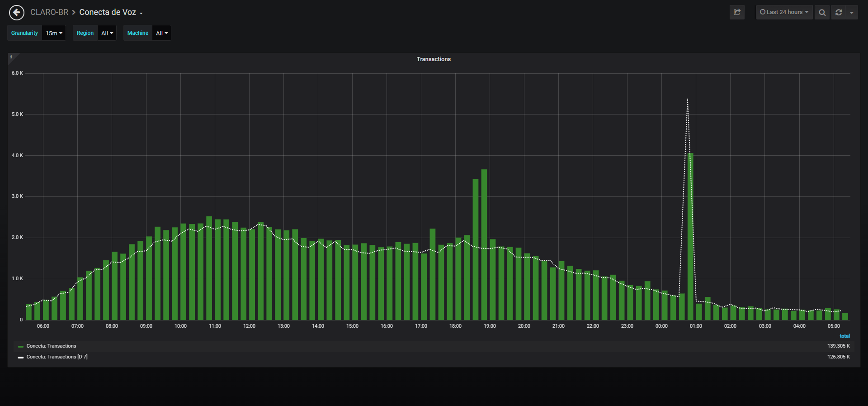868x406 pixels.
Task: Click the 16:00 x-axis time label
Action: [387, 326]
